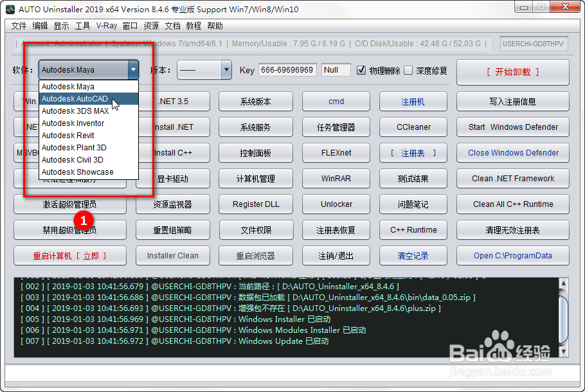The height and width of the screenshot is (392, 585).
Task: Enable the 深度修复 checkbox
Action: 408,70
